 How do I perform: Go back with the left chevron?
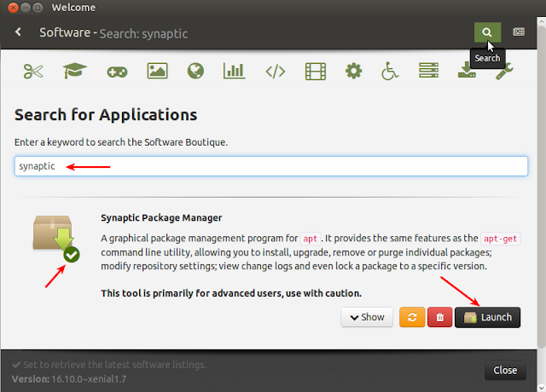[18, 32]
